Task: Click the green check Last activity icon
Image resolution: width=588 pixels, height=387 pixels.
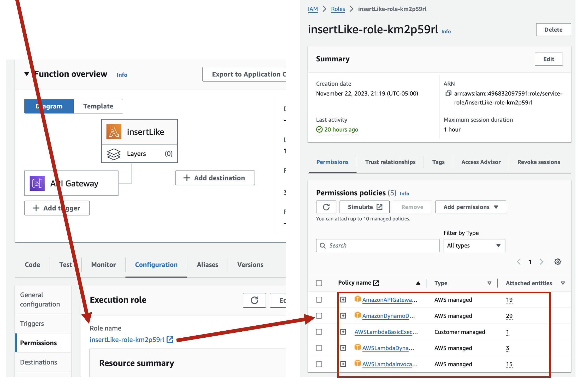Action: pos(319,129)
